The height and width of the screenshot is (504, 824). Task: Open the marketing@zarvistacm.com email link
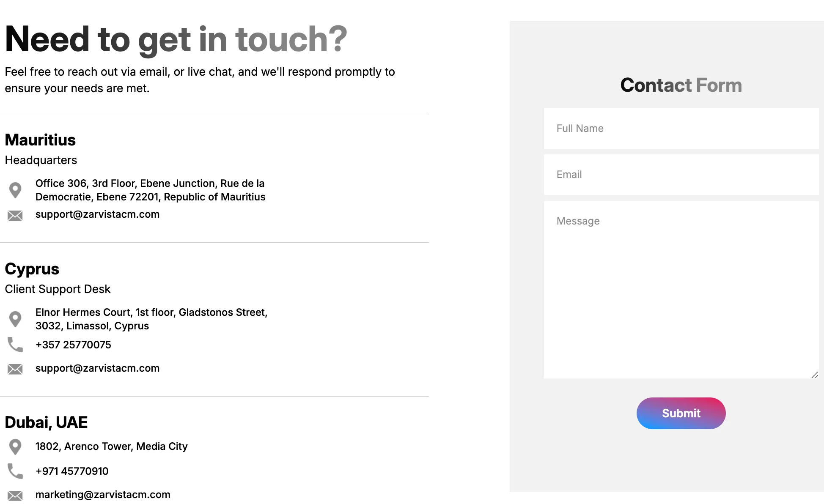tap(103, 495)
